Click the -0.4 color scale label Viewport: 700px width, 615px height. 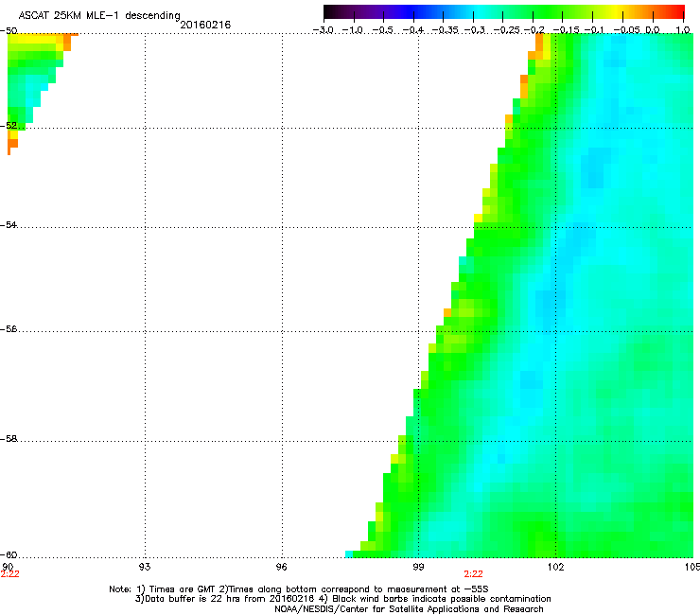[x=413, y=30]
